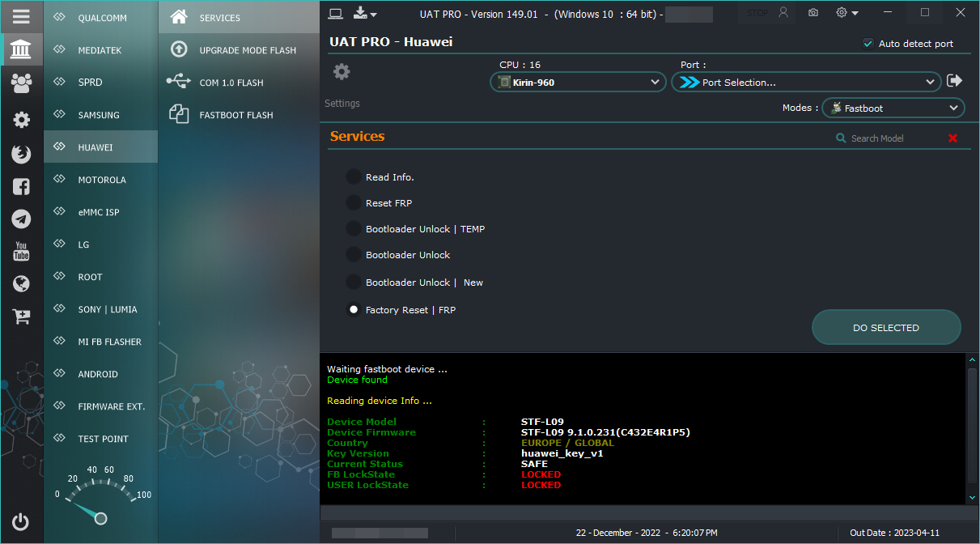Open the Port Selection dropdown
The image size is (980, 544).
click(806, 82)
